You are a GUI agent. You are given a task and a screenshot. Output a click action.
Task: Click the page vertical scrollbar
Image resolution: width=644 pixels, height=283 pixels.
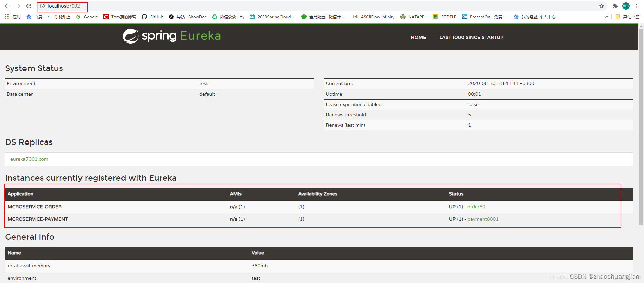641,127
